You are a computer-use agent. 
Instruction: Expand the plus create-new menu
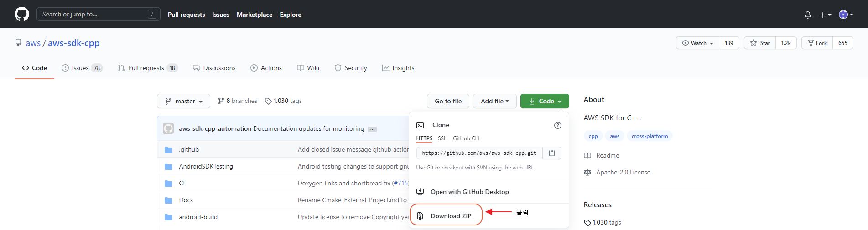(825, 15)
